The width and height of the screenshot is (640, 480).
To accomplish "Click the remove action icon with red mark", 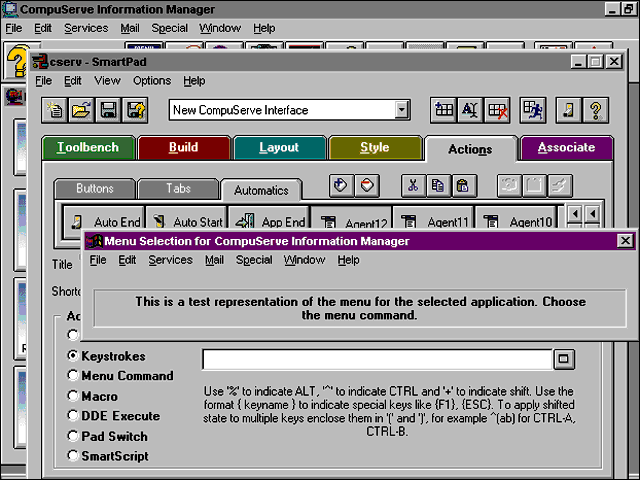I will [367, 186].
